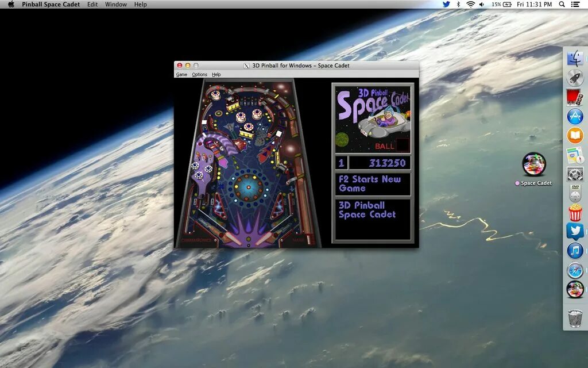Open Options menu in pinball window
Viewport: 588px width, 368px height.
pos(199,74)
